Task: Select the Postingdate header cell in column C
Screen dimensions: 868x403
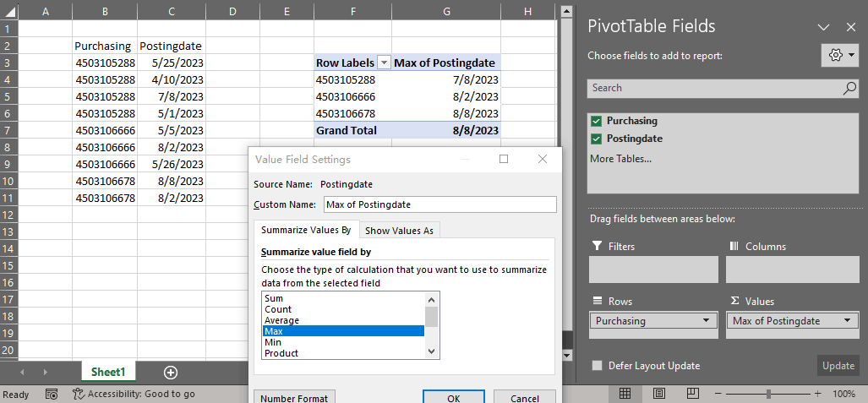Action: click(172, 46)
